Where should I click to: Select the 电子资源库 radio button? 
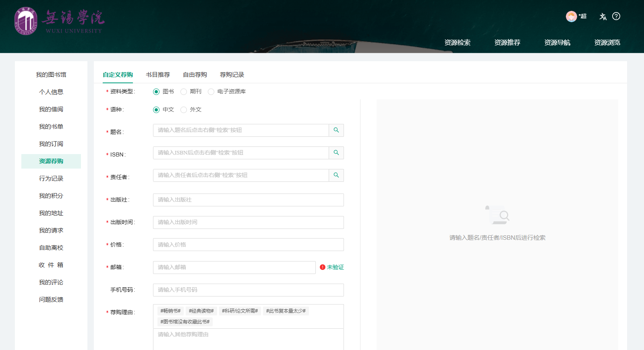211,92
